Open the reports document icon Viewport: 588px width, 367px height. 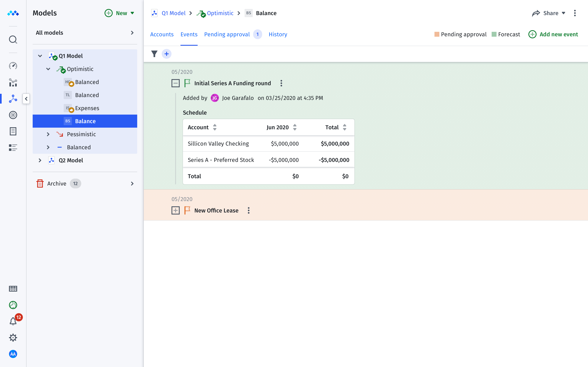click(x=13, y=131)
